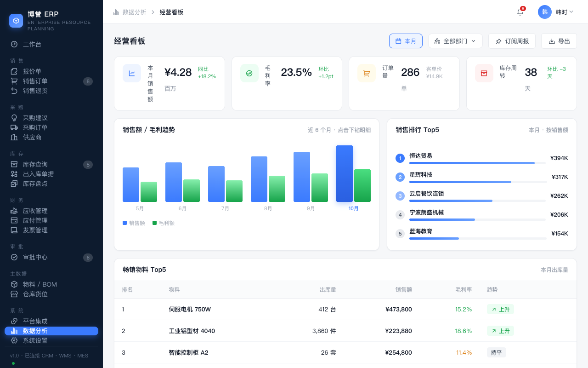Viewport: 588px width, 368px height.
Task: Click the 订阅周报 button
Action: click(x=512, y=41)
